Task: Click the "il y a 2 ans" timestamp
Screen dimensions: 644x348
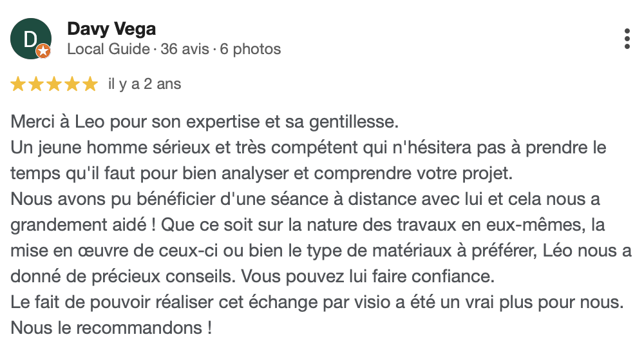Action: (145, 84)
